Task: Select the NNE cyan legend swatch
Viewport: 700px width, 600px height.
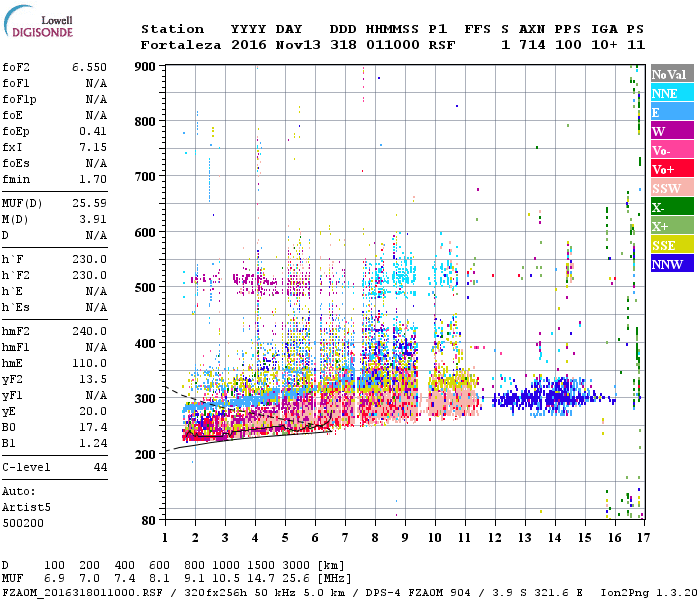Action: click(x=672, y=93)
